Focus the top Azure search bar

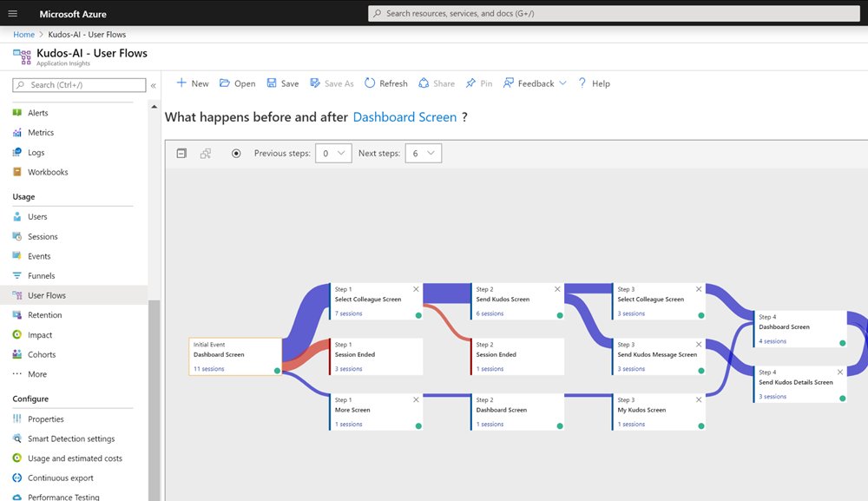click(614, 13)
